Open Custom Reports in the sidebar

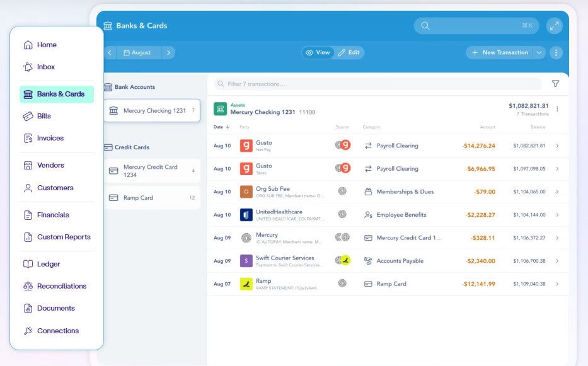pyautogui.click(x=63, y=237)
